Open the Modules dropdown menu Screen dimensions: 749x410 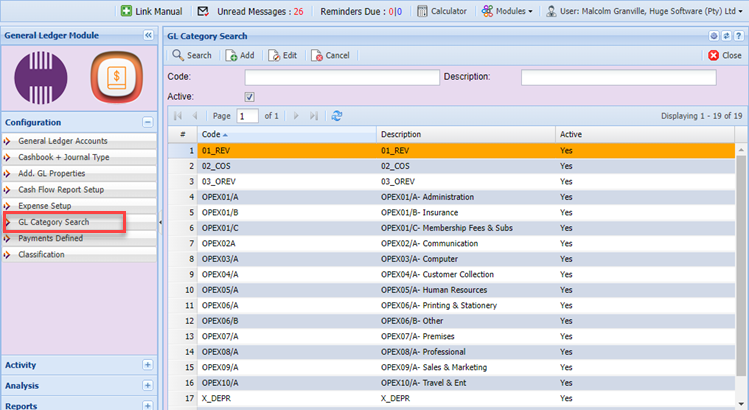pyautogui.click(x=506, y=11)
